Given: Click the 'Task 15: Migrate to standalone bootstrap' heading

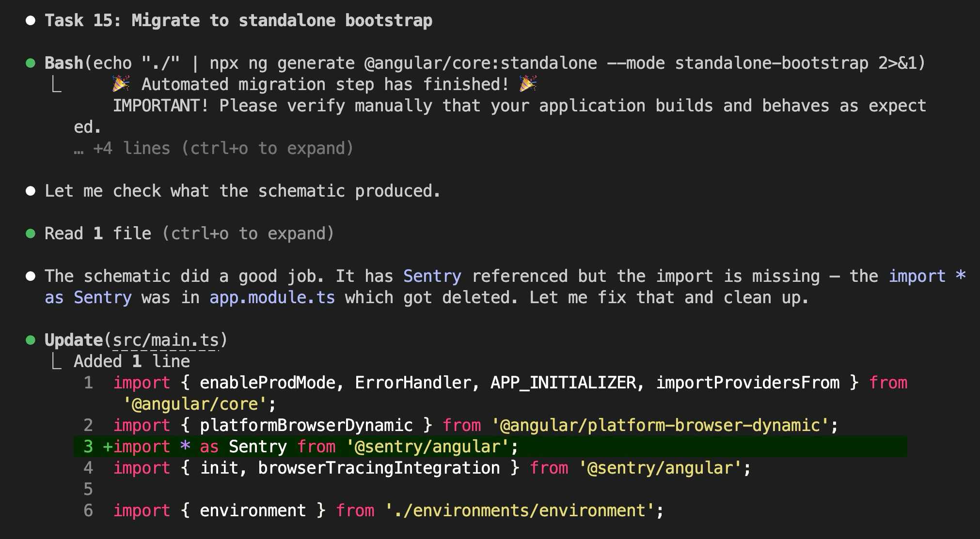Looking at the screenshot, I should pyautogui.click(x=238, y=20).
